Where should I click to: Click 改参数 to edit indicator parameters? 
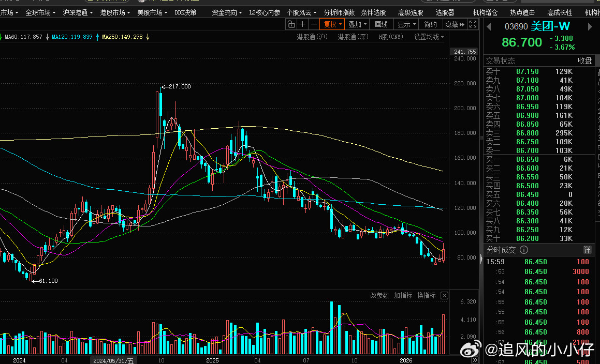tap(379, 295)
